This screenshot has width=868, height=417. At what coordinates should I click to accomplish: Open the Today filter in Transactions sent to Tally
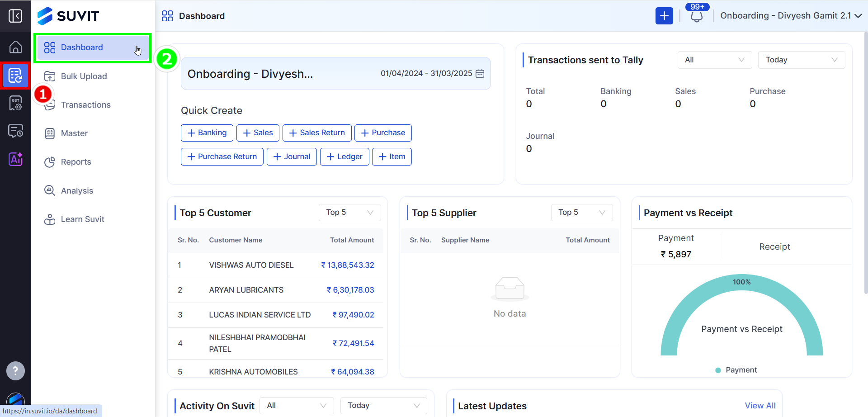tap(801, 60)
